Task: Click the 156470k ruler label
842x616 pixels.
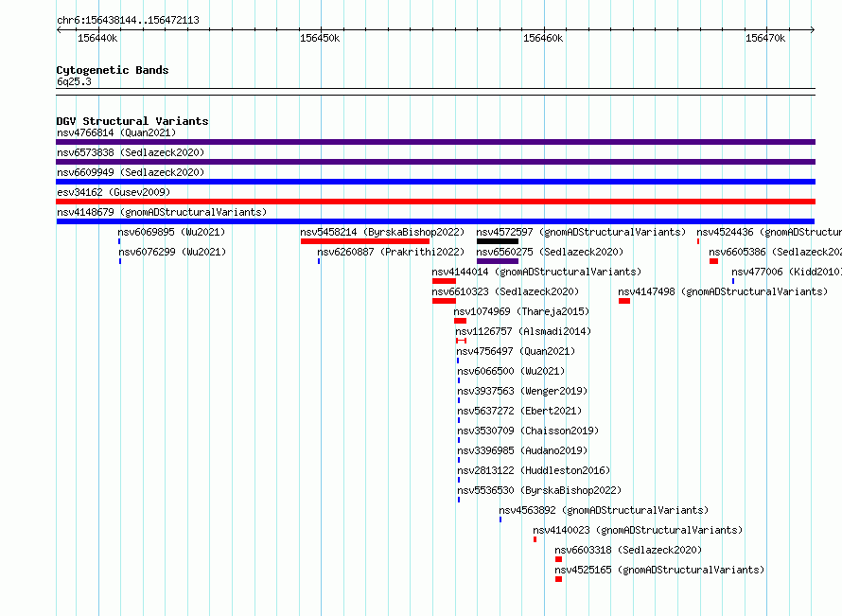Action: [765, 38]
